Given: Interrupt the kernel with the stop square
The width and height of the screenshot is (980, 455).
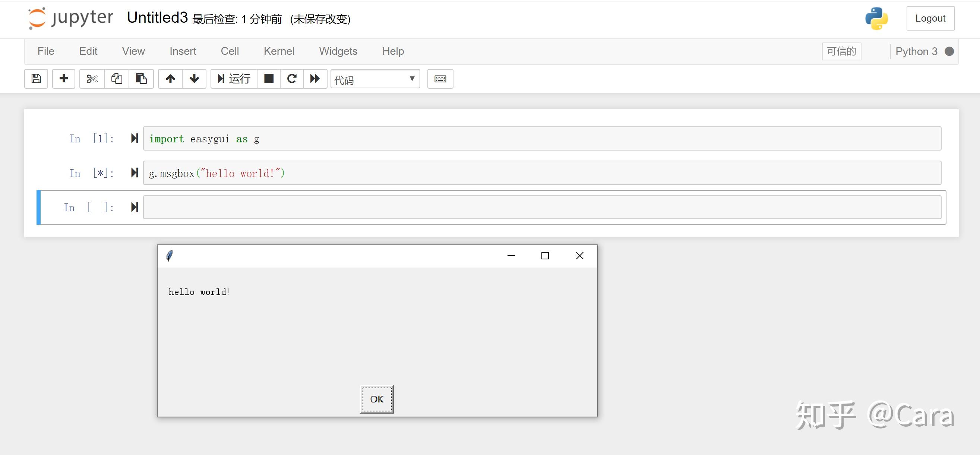Looking at the screenshot, I should [x=269, y=79].
